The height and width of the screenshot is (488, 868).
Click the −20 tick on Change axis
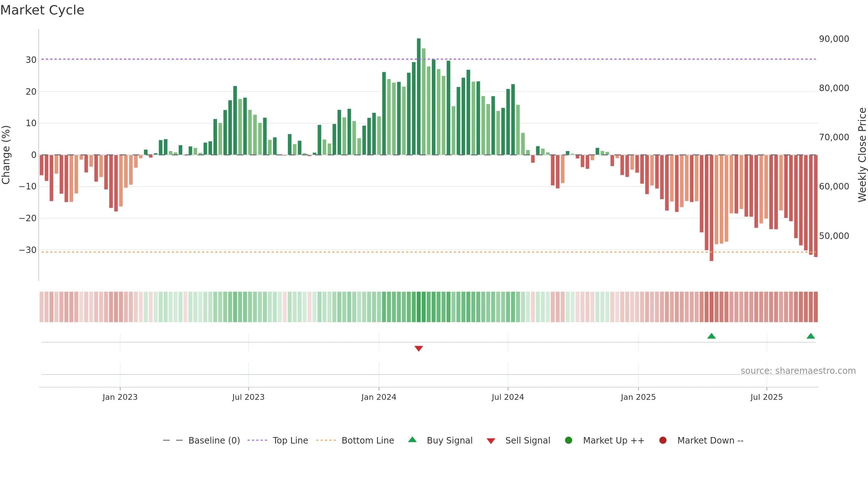28,218
